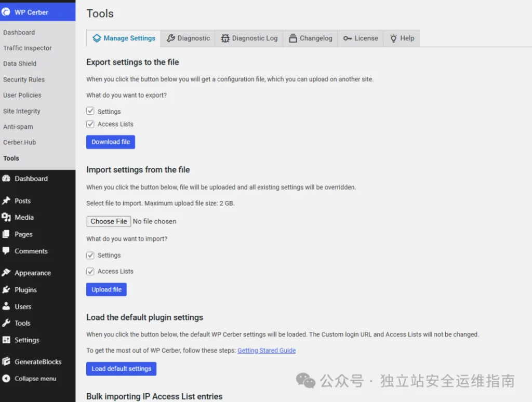The image size is (532, 402).
Task: Click the Help lightbulb icon
Action: coord(393,38)
